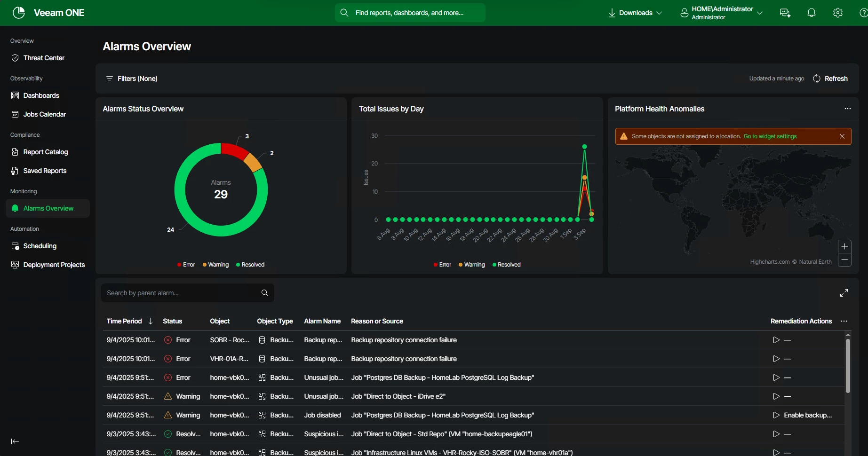Click Error status icon in SOBR row
Viewport: 868px width, 456px height.
point(168,340)
